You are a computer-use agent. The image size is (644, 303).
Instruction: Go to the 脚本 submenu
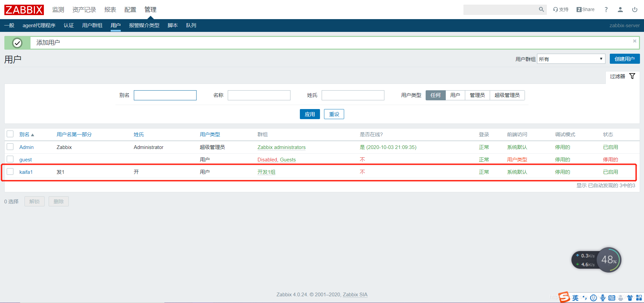tap(173, 26)
